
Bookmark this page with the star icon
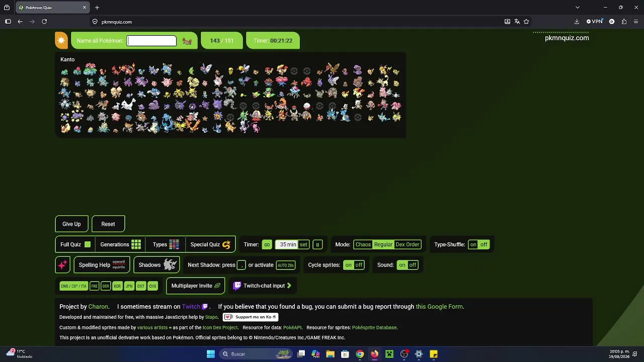tap(526, 22)
